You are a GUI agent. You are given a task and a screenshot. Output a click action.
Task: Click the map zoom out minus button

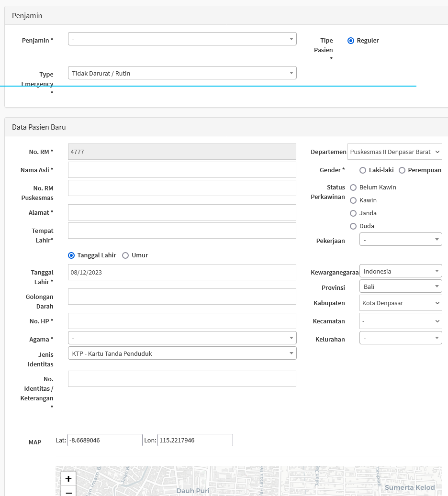[68, 492]
